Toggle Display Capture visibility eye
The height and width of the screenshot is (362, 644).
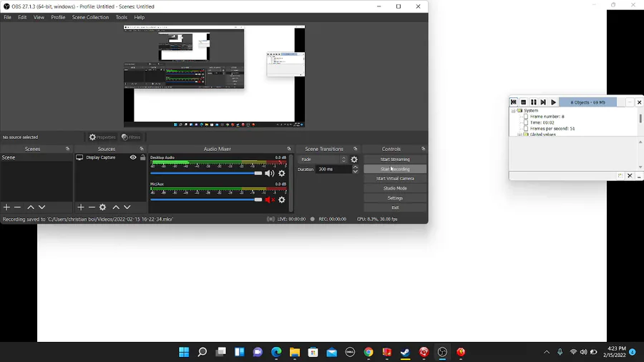(x=133, y=157)
